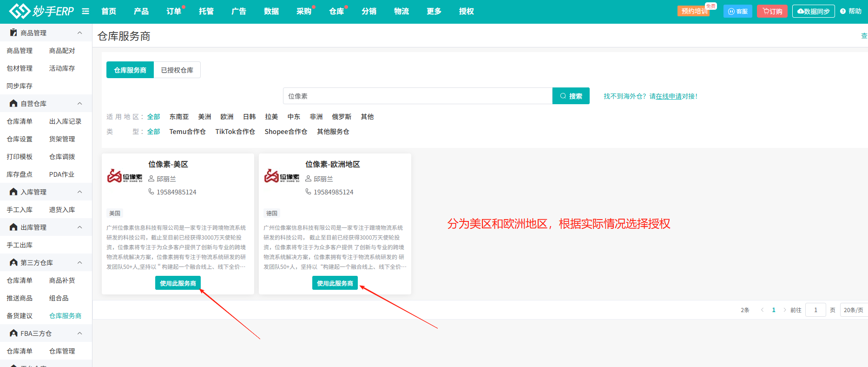Collapse the 出库管理 sidebar section

tap(79, 227)
